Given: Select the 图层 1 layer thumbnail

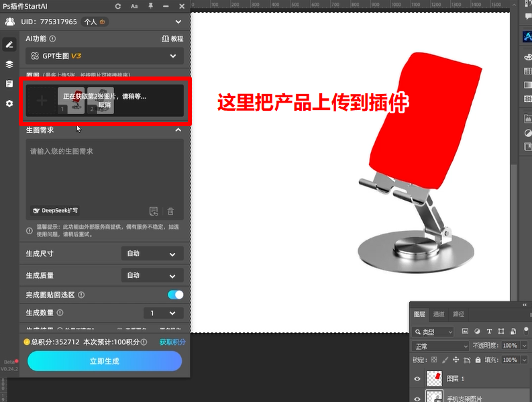Looking at the screenshot, I should (434, 379).
